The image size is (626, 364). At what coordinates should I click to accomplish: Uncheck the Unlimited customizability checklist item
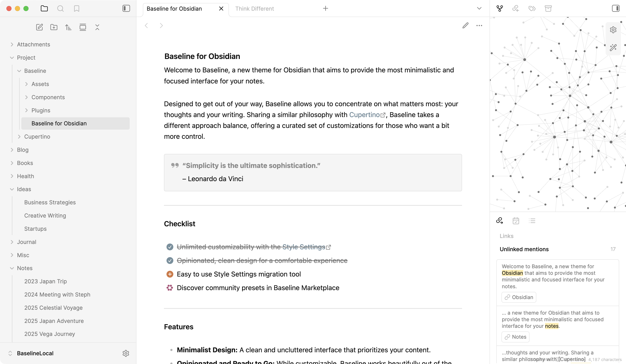(170, 247)
